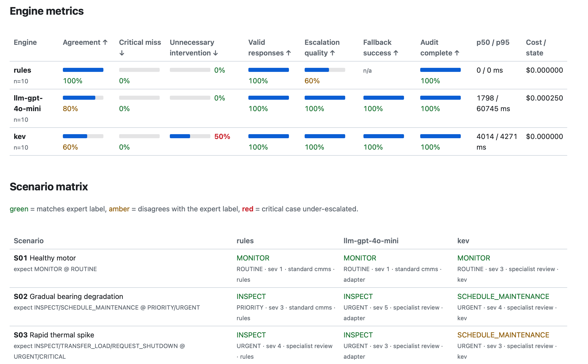Click the $0.000250 cost value
Image resolution: width=588 pixels, height=364 pixels.
[544, 98]
